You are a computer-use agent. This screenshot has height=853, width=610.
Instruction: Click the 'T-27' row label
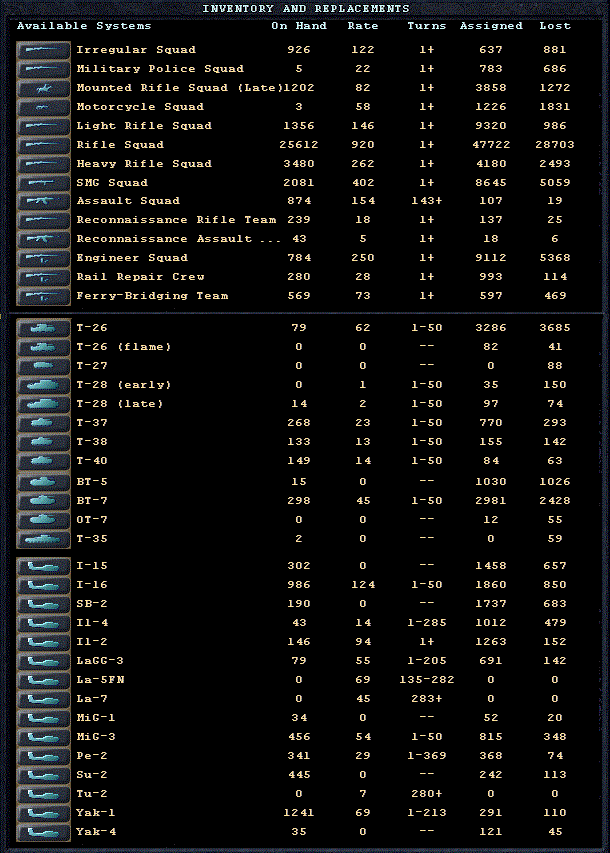click(92, 366)
